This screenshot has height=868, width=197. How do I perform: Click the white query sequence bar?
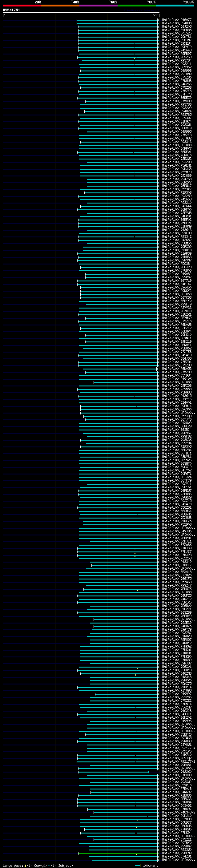coord(81,13)
